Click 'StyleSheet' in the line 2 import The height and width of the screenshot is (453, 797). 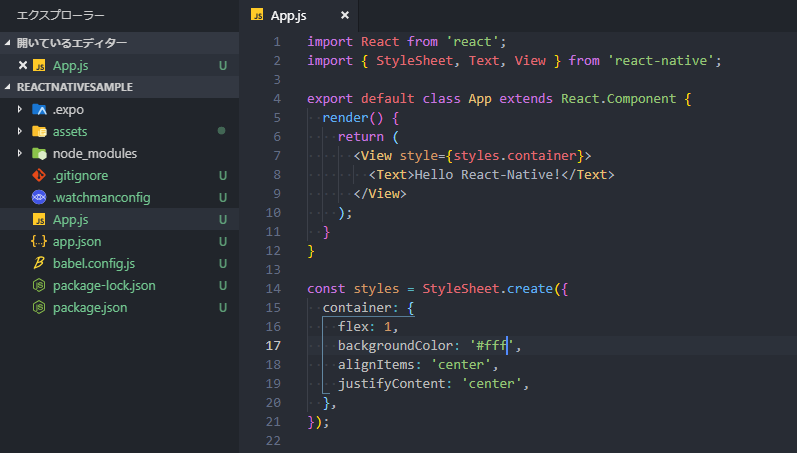pyautogui.click(x=414, y=61)
